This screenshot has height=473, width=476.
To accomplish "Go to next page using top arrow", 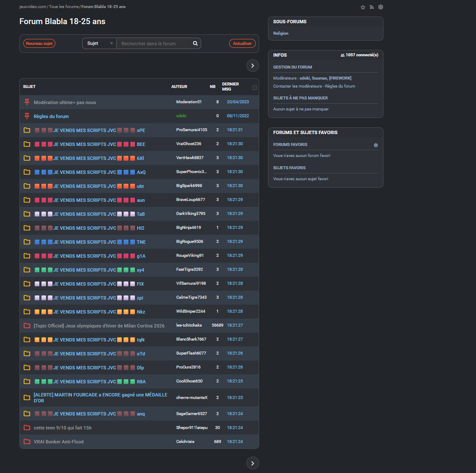I will pyautogui.click(x=252, y=66).
